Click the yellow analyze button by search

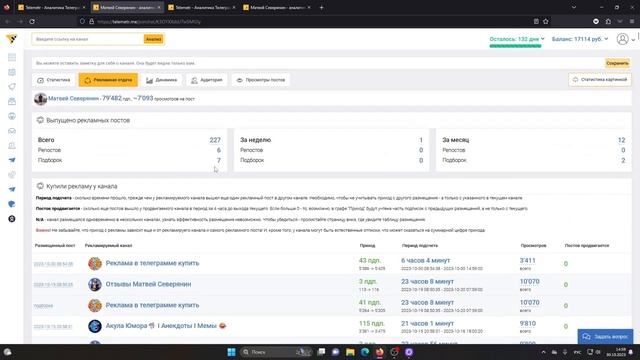pyautogui.click(x=153, y=39)
